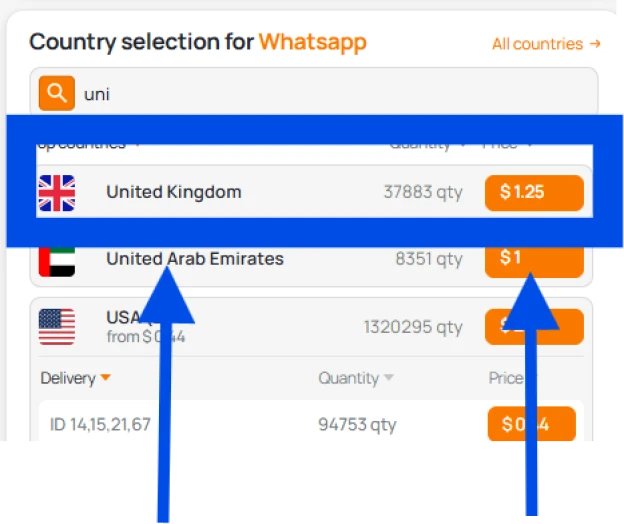Focus the country search field containing 'uni'

pos(330,93)
